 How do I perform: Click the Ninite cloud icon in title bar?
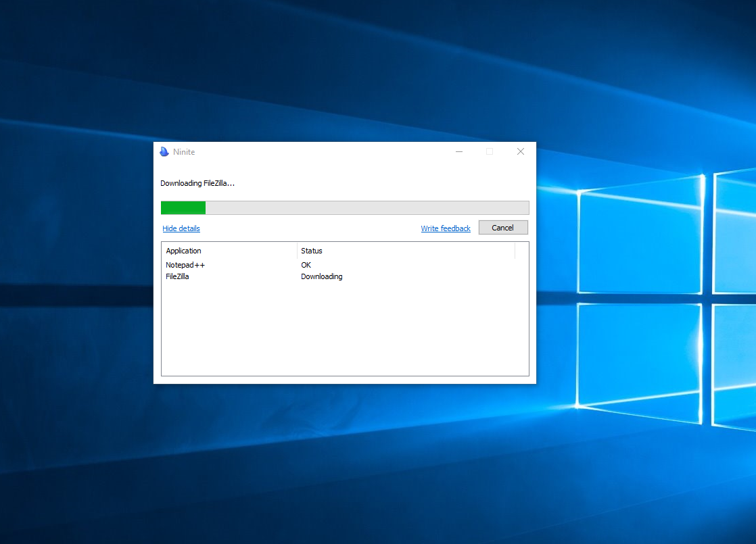[164, 151]
